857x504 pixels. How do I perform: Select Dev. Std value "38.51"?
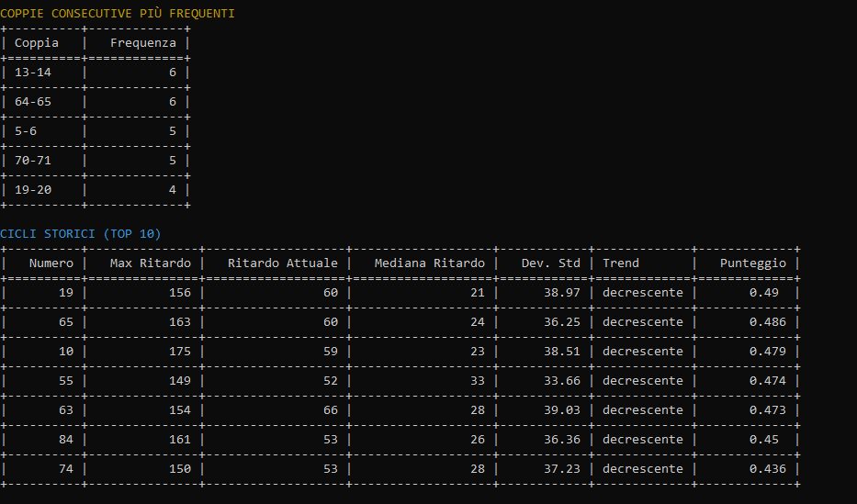(x=562, y=352)
